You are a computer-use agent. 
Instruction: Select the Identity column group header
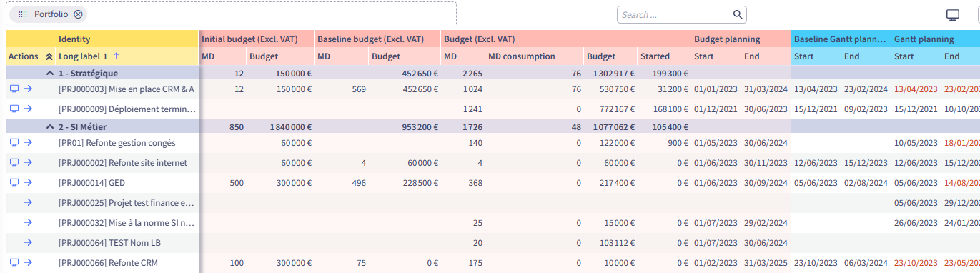(74, 39)
